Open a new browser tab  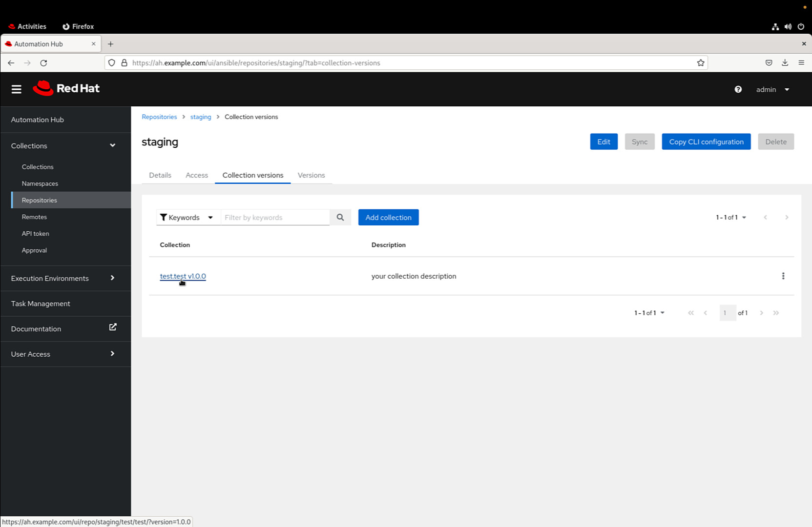pyautogui.click(x=111, y=44)
